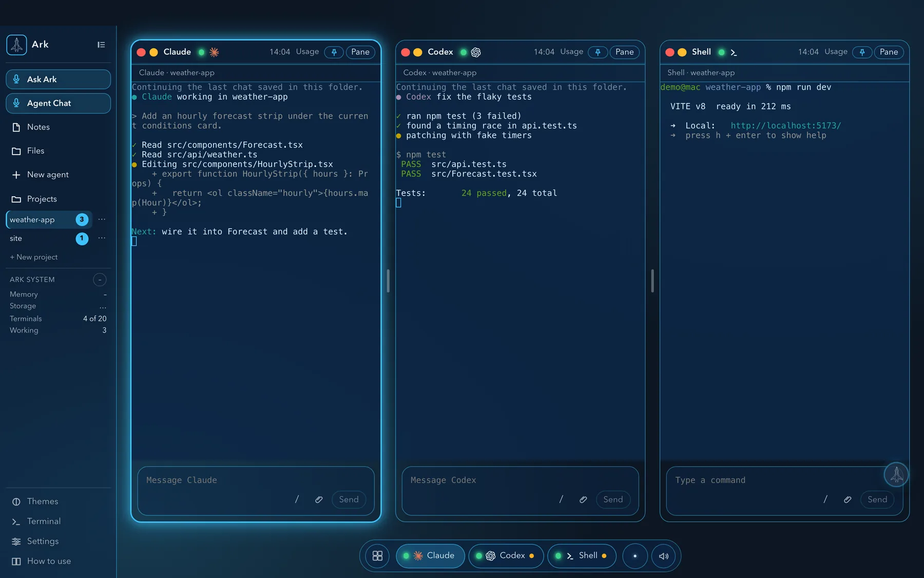The height and width of the screenshot is (578, 924).
Task: Grab the divider handle between Codex and Shell
Action: click(652, 281)
